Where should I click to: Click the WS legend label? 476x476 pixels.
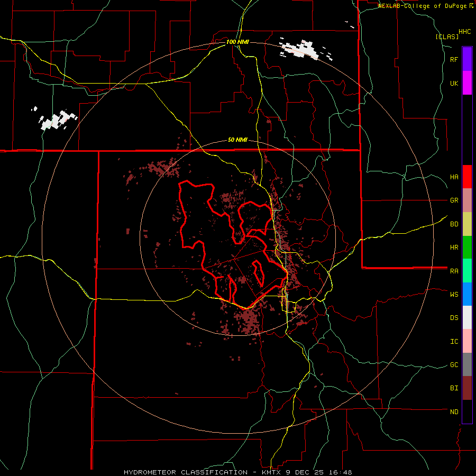pos(454,294)
